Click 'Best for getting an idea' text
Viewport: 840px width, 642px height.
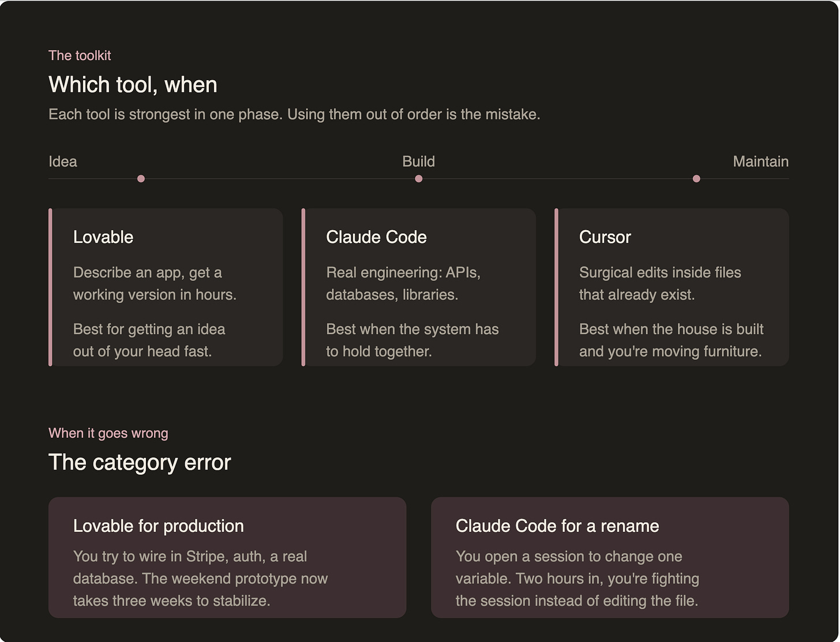tap(149, 340)
